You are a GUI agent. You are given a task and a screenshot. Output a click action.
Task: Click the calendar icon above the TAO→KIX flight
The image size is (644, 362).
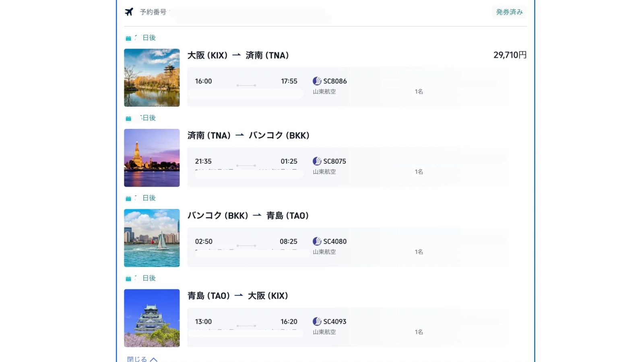tap(128, 278)
